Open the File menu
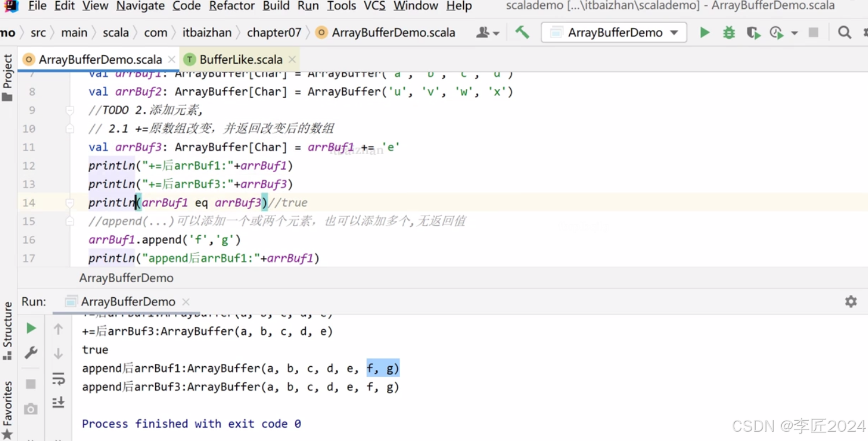This screenshot has height=441, width=868. click(37, 6)
